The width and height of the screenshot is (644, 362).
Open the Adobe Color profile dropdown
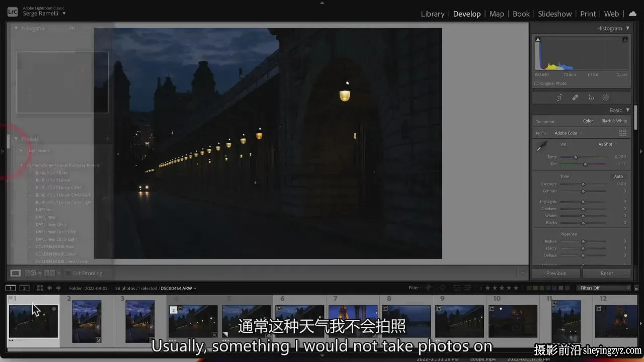pyautogui.click(x=569, y=133)
